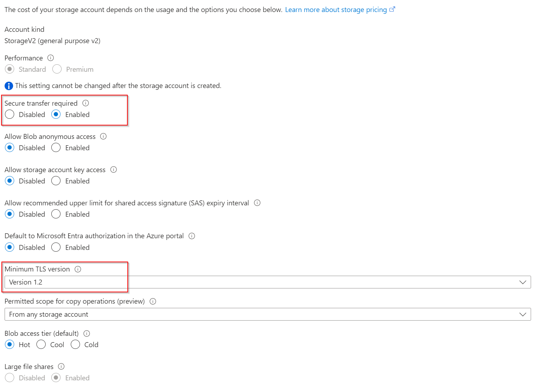Click info icon beside Minimum TLS version
536x392 pixels.
coord(78,269)
